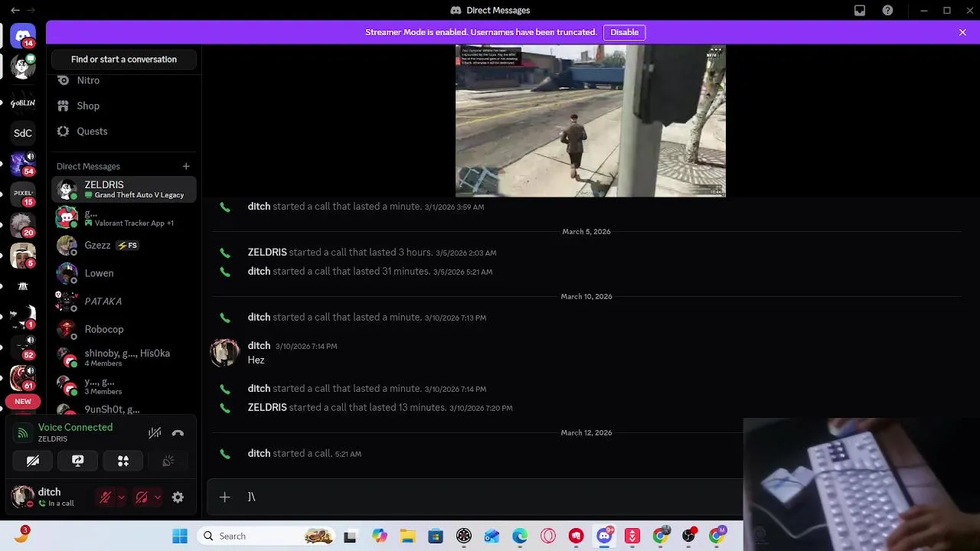Click ditch user avatar in bottom panel
This screenshot has height=551, width=980.
point(23,497)
